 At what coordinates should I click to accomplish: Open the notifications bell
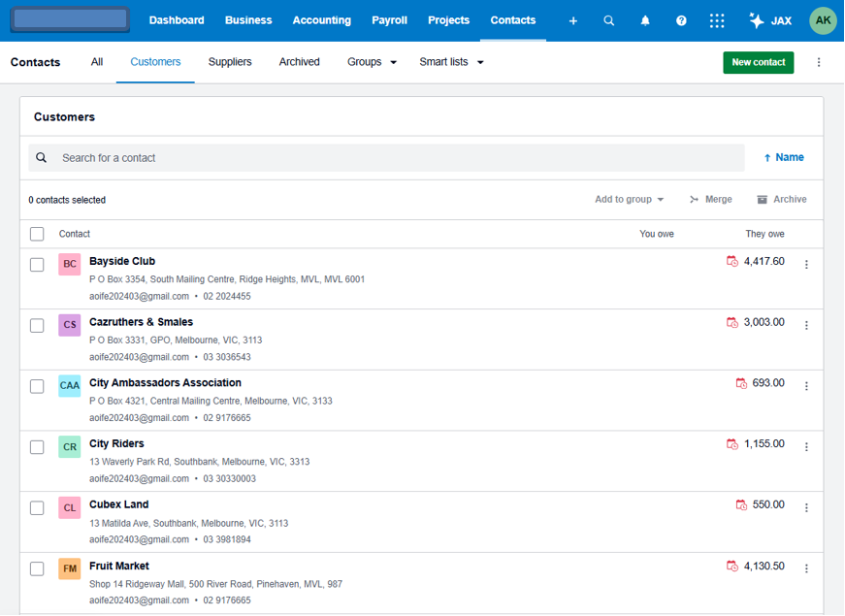[x=644, y=20]
